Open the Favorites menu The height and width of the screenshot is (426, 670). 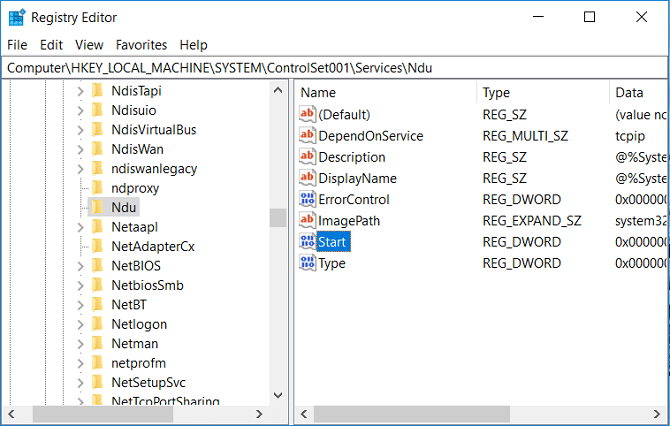click(x=141, y=45)
